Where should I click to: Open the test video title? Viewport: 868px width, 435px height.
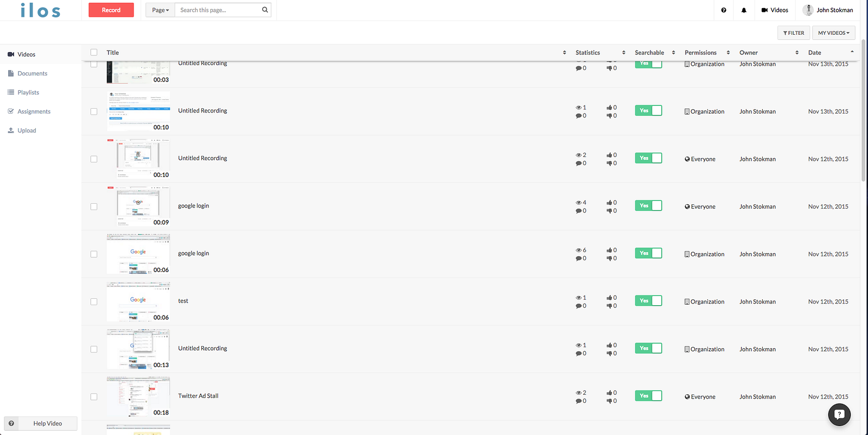tap(183, 301)
